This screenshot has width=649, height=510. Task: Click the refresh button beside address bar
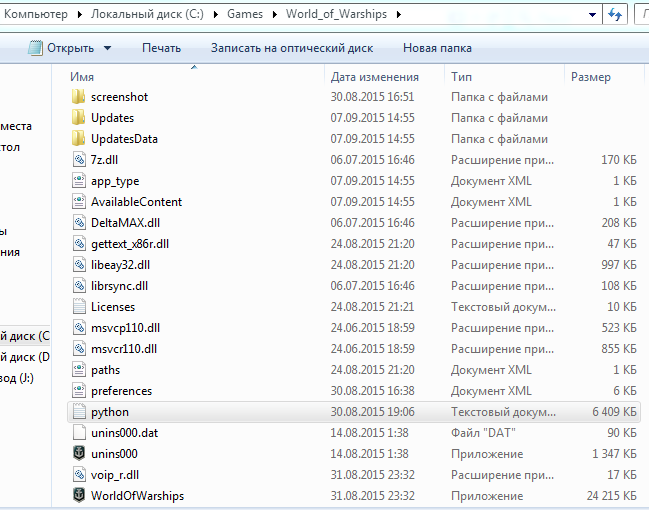pos(615,14)
